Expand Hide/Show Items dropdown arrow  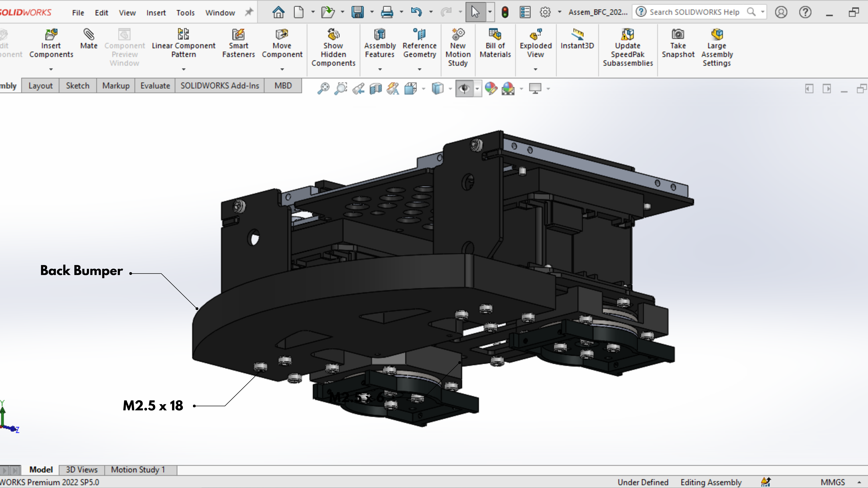point(477,89)
